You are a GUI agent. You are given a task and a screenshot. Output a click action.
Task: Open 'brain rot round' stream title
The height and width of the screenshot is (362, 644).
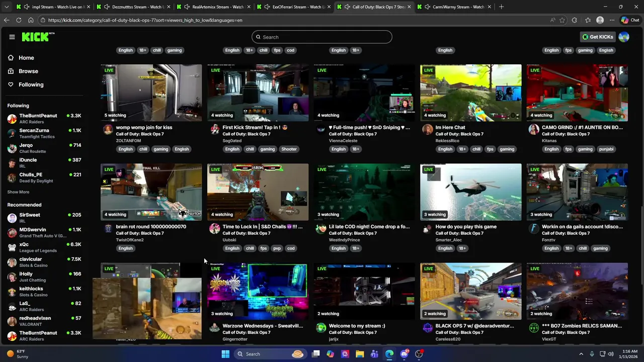click(x=151, y=227)
